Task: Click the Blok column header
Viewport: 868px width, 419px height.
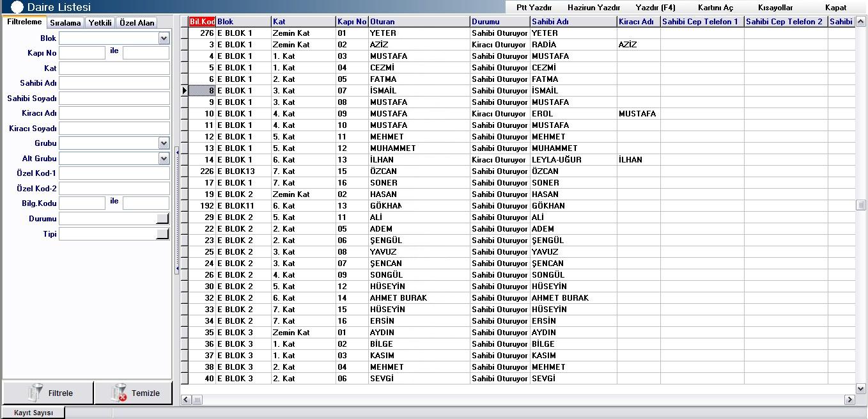Action: tap(244, 22)
